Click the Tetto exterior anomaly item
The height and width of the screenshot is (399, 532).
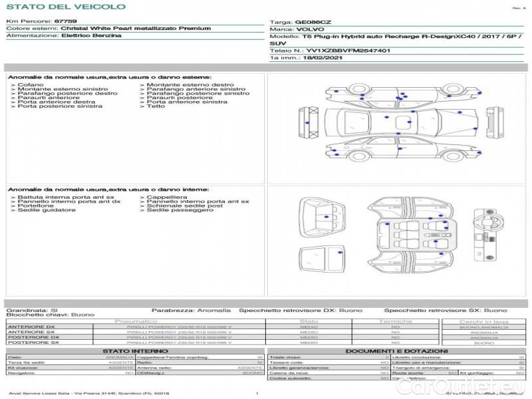click(156, 106)
